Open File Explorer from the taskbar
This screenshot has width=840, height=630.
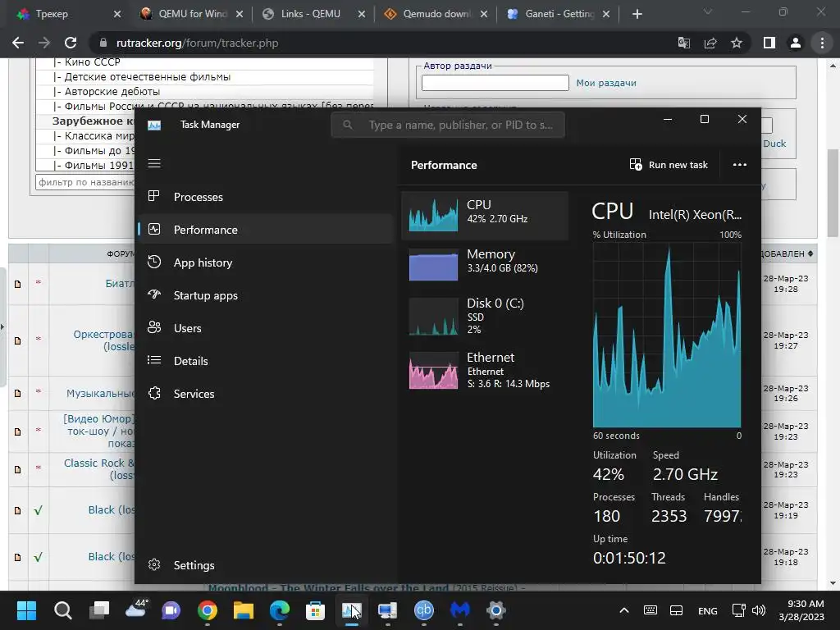[x=243, y=610]
